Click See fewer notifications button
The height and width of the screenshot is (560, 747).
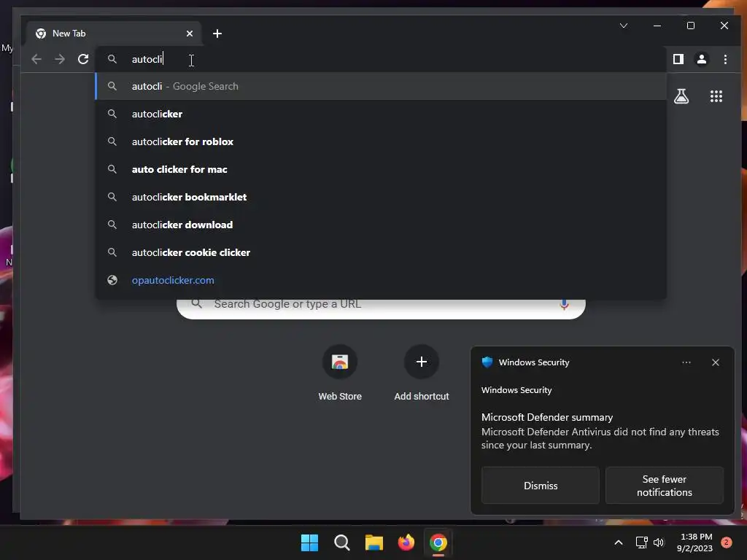[x=664, y=485]
